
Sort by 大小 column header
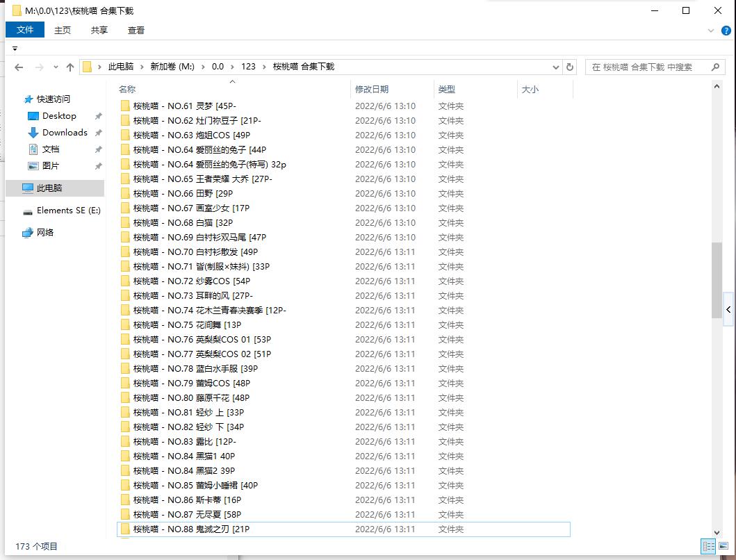(x=545, y=89)
